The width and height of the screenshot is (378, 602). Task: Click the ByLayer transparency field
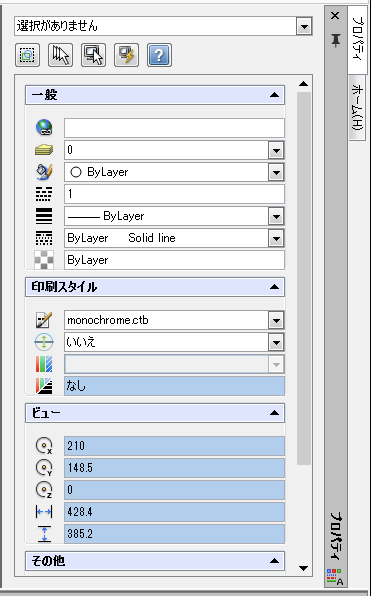click(174, 260)
